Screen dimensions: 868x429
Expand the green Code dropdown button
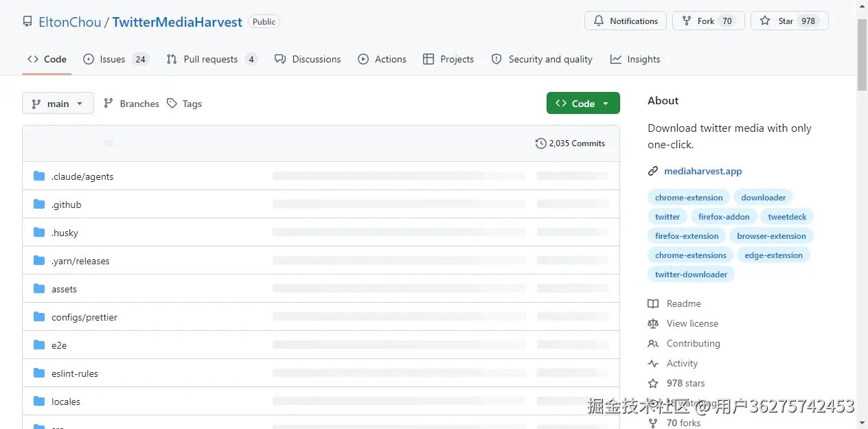click(x=583, y=103)
